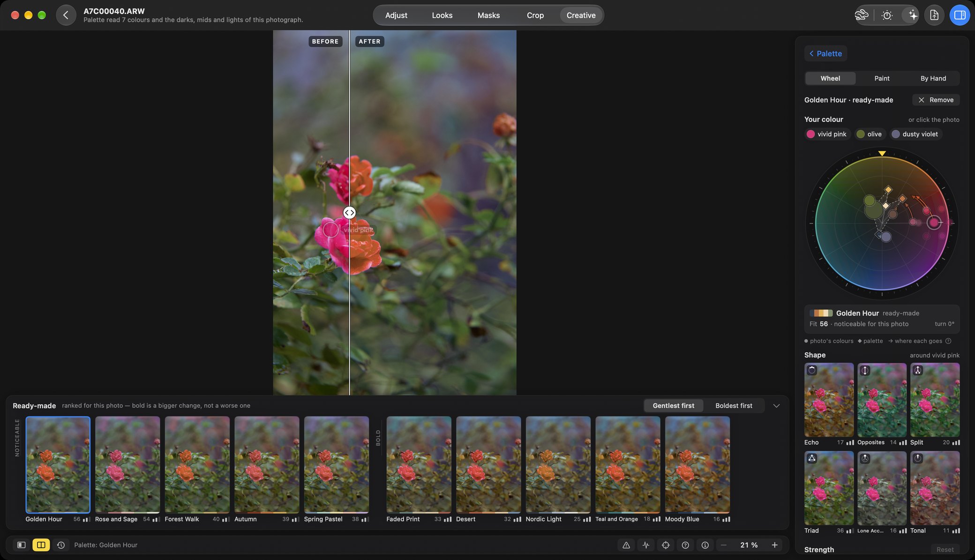975x560 pixels.
Task: Apply the Moody Blue palette thumbnail
Action: (x=697, y=465)
